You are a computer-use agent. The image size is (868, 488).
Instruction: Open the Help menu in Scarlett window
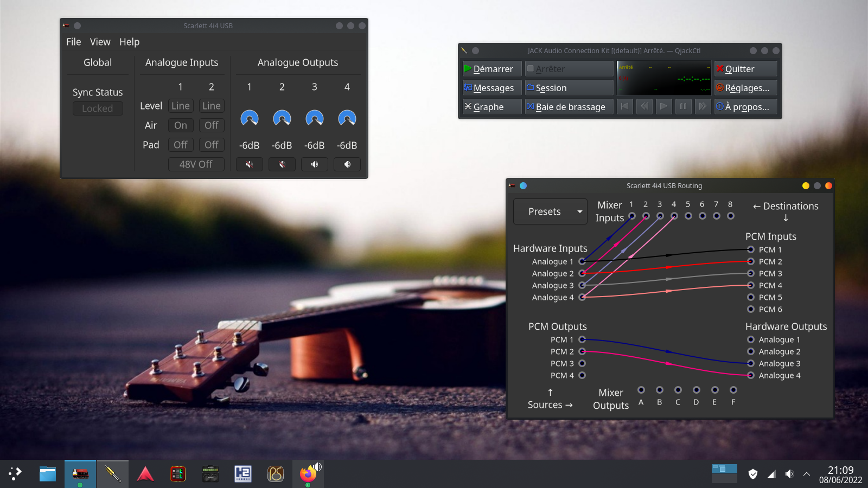(130, 42)
